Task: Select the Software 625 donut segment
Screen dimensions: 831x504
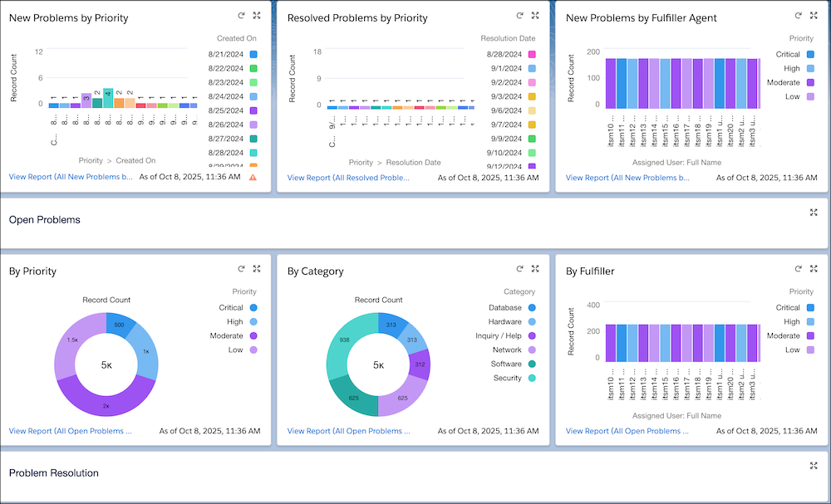Action: pos(352,397)
